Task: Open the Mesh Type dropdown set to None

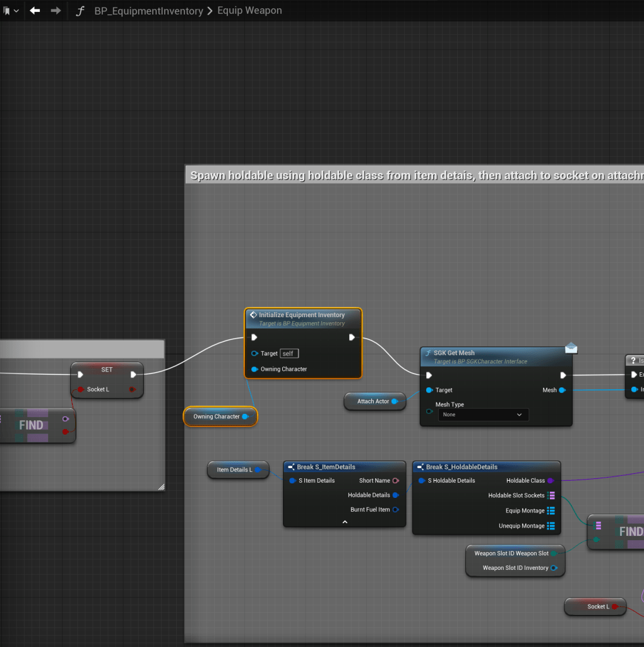Action: click(483, 414)
